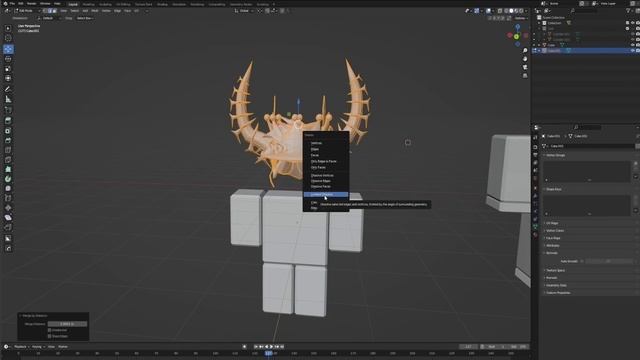Activate the Move tool in the toolbar
The height and width of the screenshot is (360, 640).
point(8,49)
